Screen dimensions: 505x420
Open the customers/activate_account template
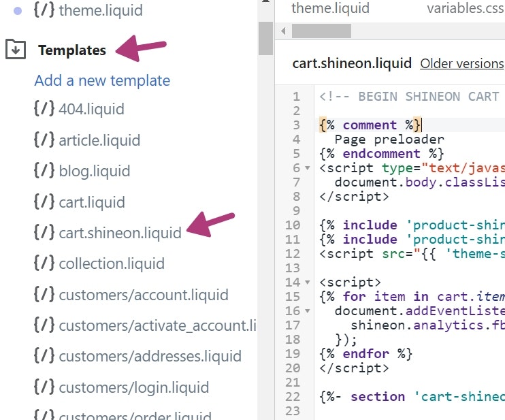[x=157, y=325]
